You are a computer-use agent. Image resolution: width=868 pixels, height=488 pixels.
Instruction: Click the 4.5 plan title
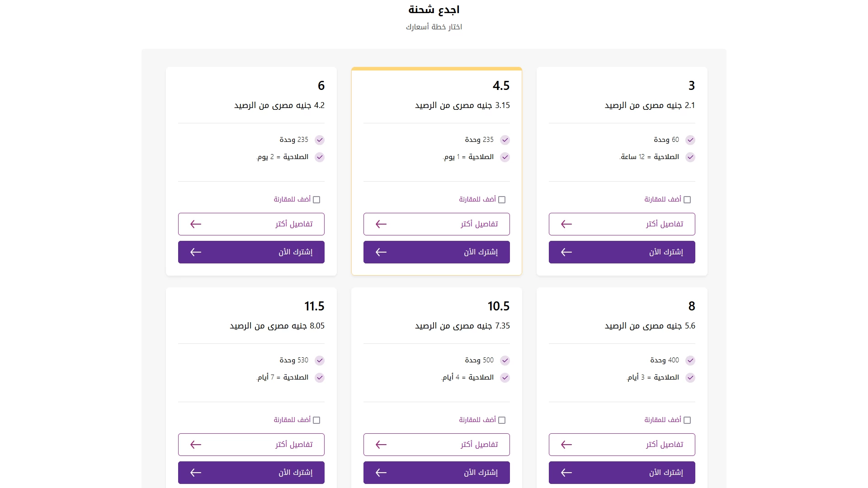[x=501, y=85]
